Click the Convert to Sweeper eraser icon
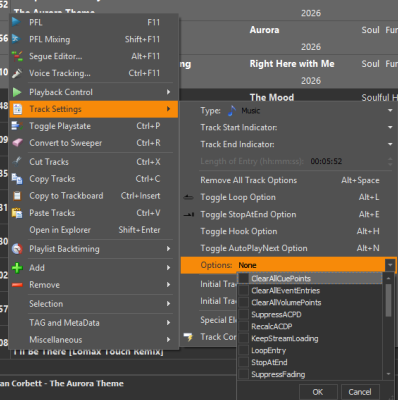The image size is (398, 400). click(17, 143)
